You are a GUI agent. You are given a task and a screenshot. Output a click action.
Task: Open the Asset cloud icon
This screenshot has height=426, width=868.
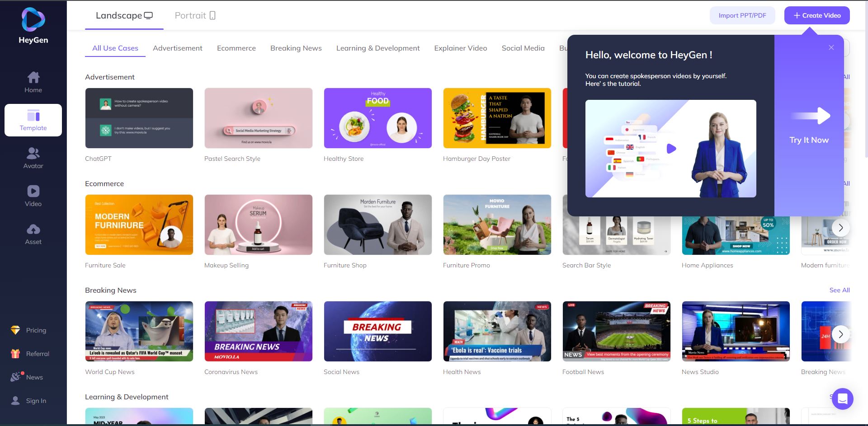pyautogui.click(x=33, y=229)
